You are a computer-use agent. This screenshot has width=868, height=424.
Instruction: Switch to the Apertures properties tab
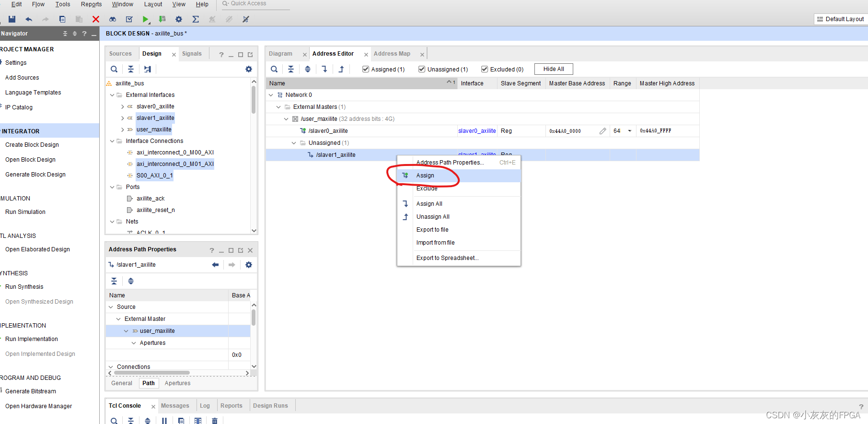click(177, 383)
